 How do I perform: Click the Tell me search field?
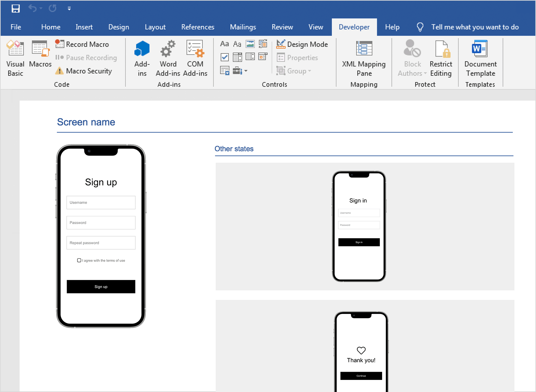[x=475, y=27]
